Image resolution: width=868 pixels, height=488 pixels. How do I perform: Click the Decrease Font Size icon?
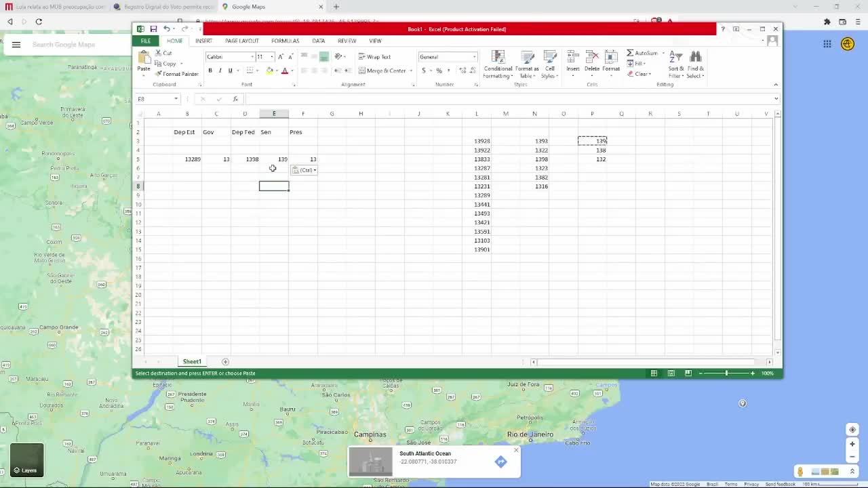click(290, 57)
